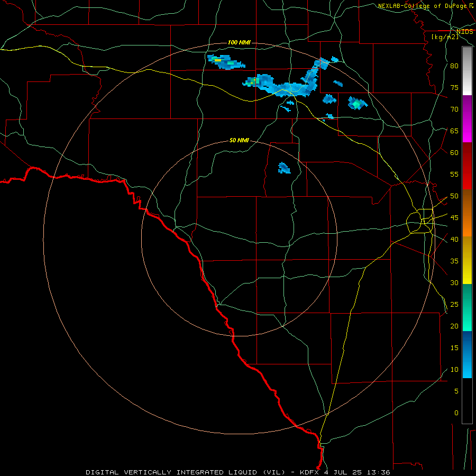Image resolution: width=476 pixels, height=476 pixels.
Task: Select the "NIDS" label above the scale
Action: [464, 32]
